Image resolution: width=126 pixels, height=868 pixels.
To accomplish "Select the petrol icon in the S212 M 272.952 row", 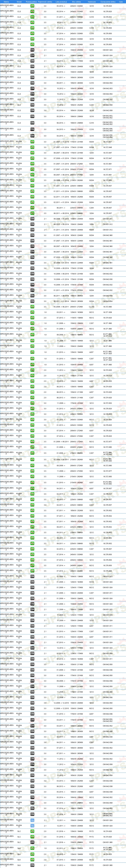I will [x=32, y=403].
